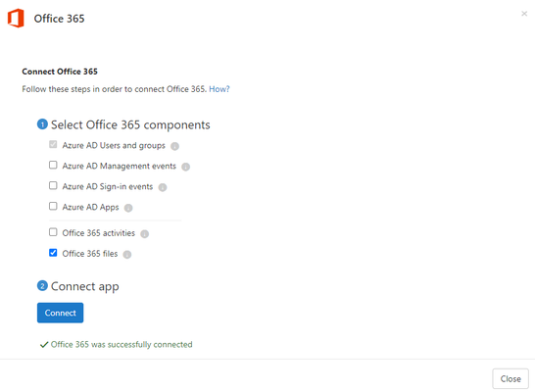Click info icon next to Office 365 activities

click(145, 233)
